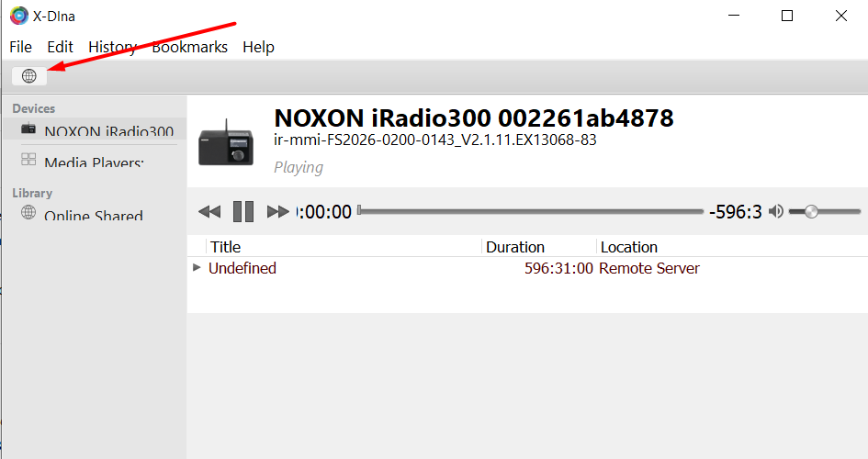Click the playback progress seek bar
The image size is (868, 459).
click(x=530, y=211)
